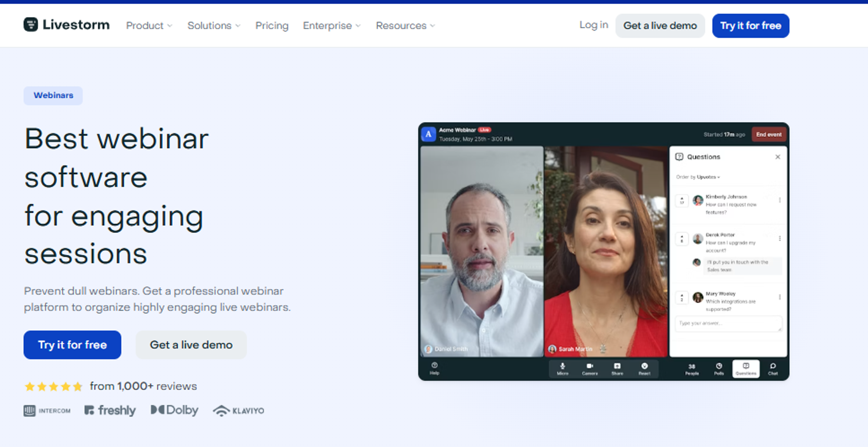Image resolution: width=868 pixels, height=447 pixels.
Task: Click the five-star rating icons
Action: (x=54, y=386)
